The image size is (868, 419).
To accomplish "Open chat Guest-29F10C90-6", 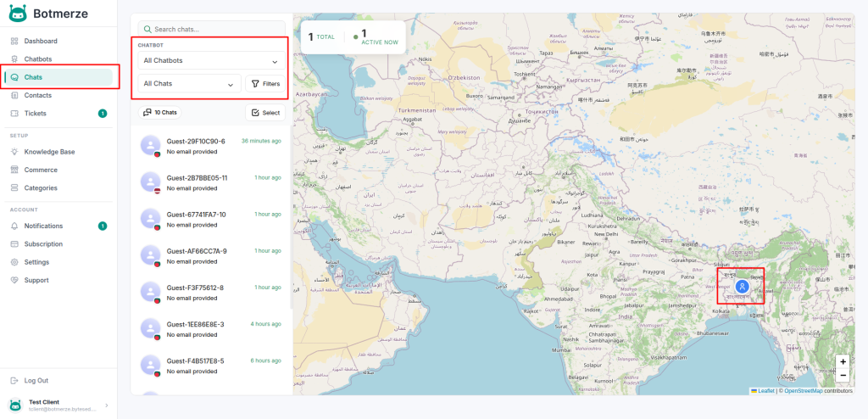I will point(211,146).
